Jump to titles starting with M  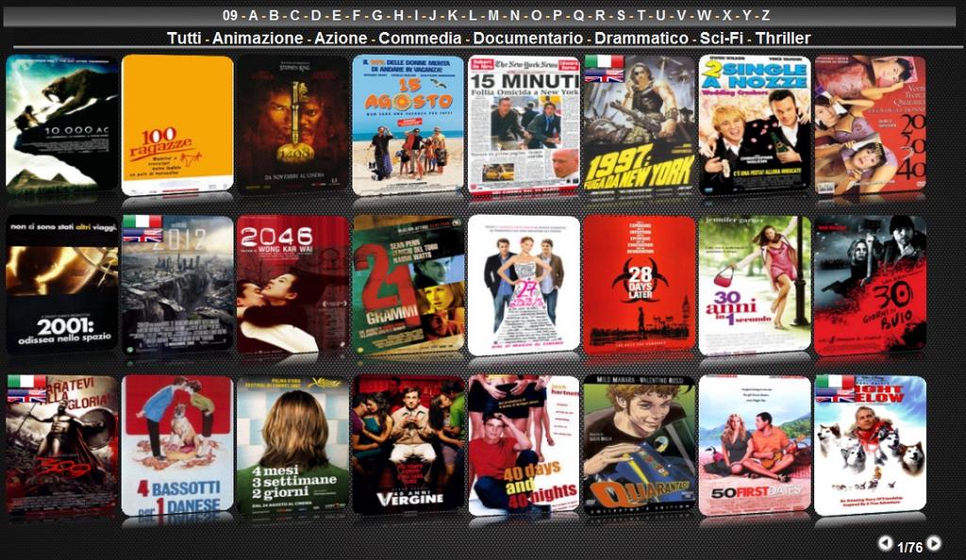pos(493,15)
